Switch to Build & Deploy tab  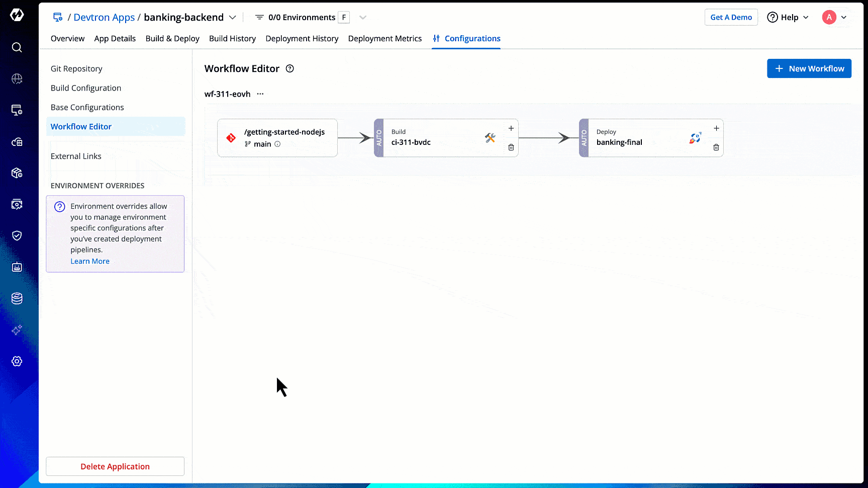[x=172, y=39]
